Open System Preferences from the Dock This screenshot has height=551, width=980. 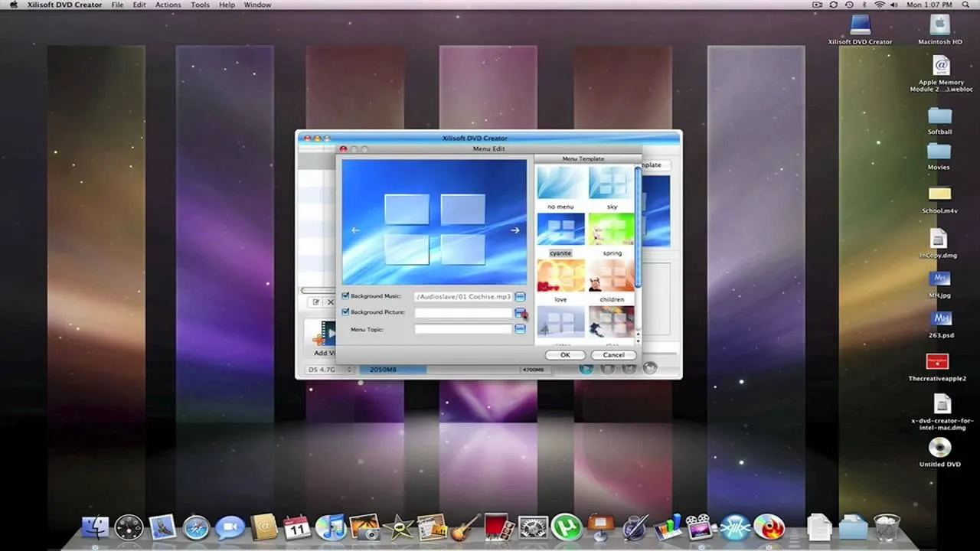pyautogui.click(x=532, y=527)
